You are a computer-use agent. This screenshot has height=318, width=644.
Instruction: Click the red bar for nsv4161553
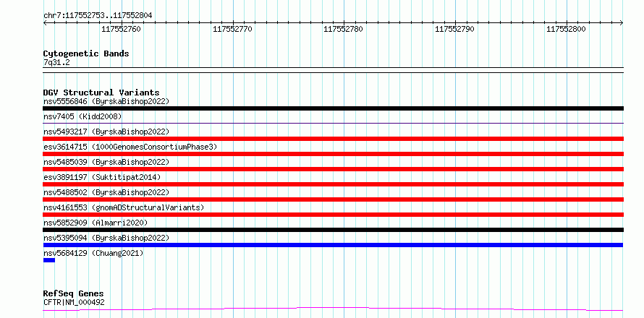point(333,215)
